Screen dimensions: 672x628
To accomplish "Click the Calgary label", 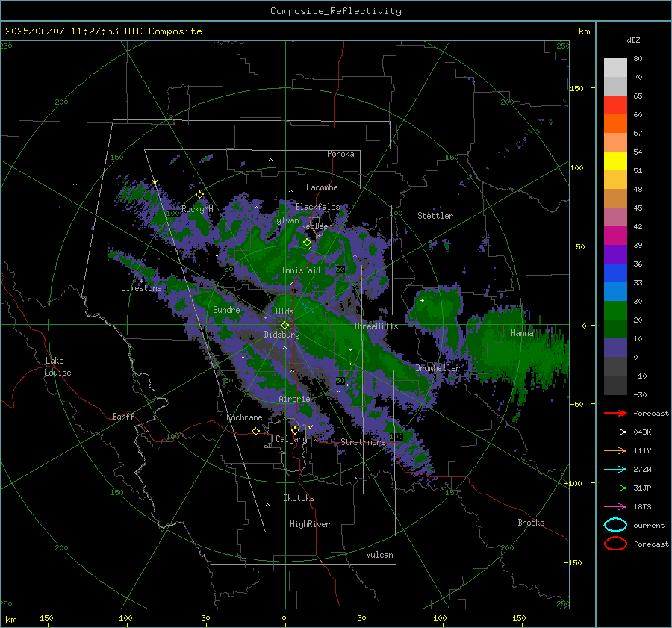I will click(291, 439).
